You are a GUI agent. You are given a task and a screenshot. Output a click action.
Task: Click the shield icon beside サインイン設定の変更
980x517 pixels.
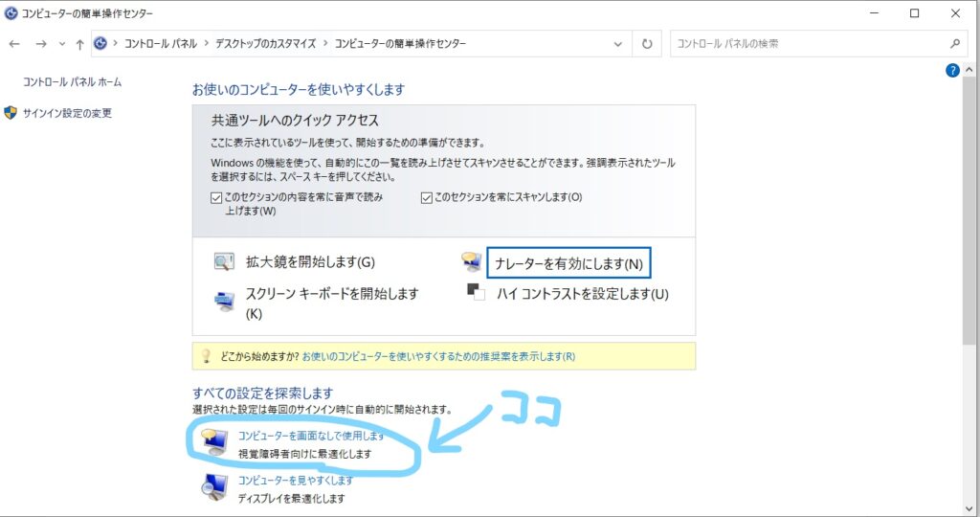click(x=10, y=113)
